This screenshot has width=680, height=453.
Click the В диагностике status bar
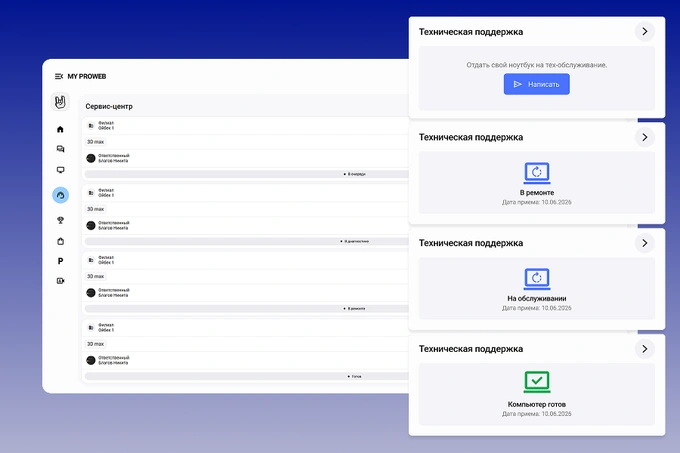tap(247, 241)
